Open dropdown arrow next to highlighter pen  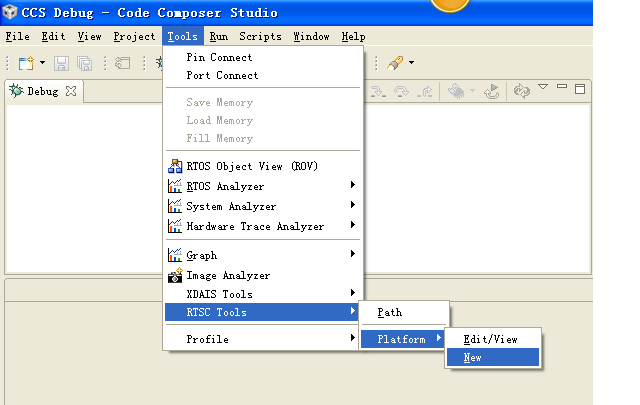click(411, 63)
